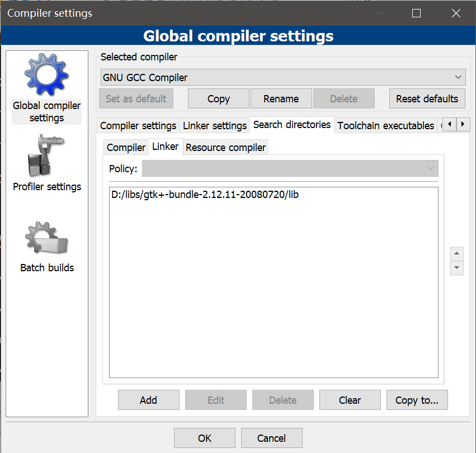This screenshot has width=476, height=453.
Task: Click the Add directory button
Action: [148, 400]
